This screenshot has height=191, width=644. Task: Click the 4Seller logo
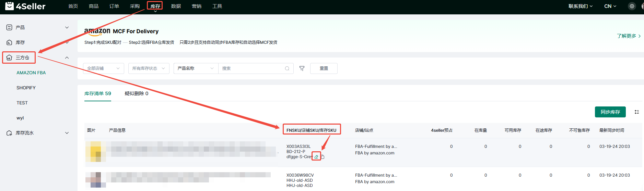pos(25,6)
